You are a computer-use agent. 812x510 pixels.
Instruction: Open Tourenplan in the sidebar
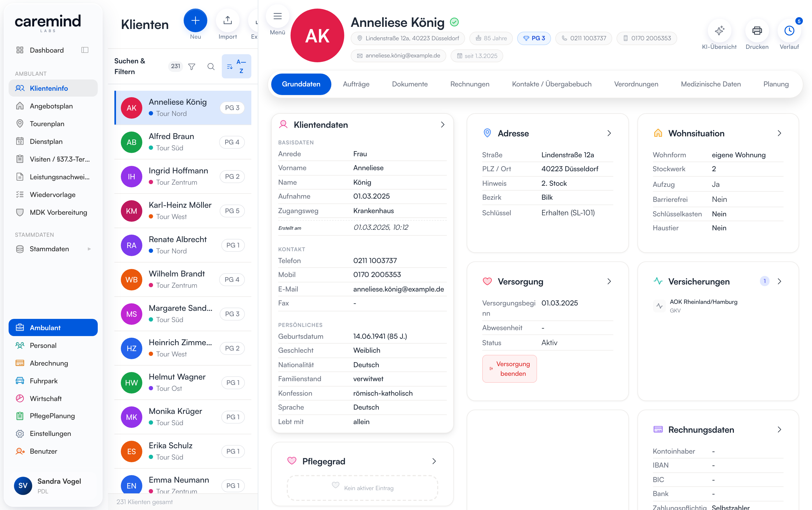[x=53, y=124]
